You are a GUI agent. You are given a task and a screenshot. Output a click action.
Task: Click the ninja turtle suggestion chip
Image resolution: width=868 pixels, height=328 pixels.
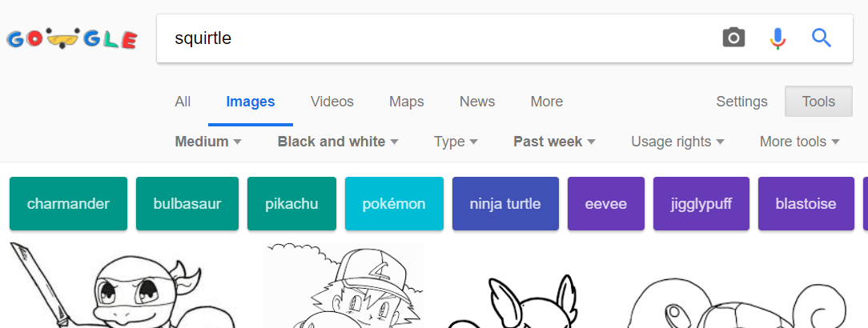pyautogui.click(x=505, y=204)
